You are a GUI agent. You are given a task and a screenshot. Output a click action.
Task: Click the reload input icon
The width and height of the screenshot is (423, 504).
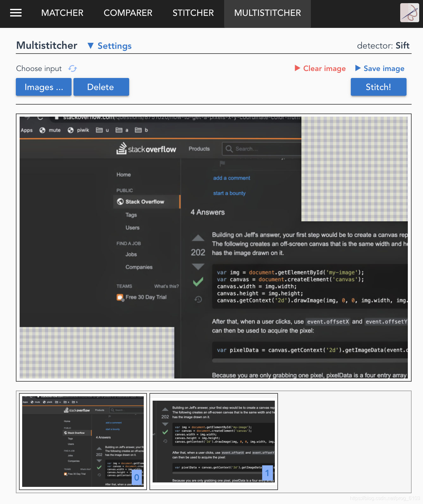pos(73,68)
